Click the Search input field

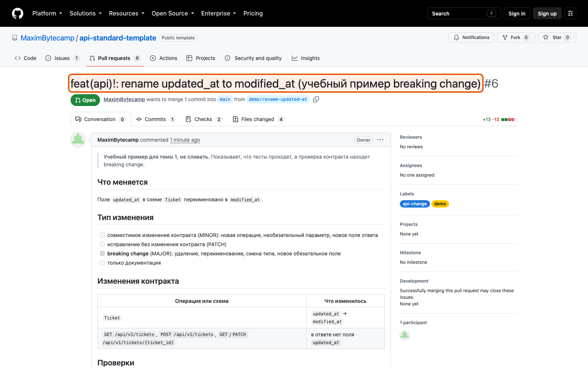[x=464, y=13]
